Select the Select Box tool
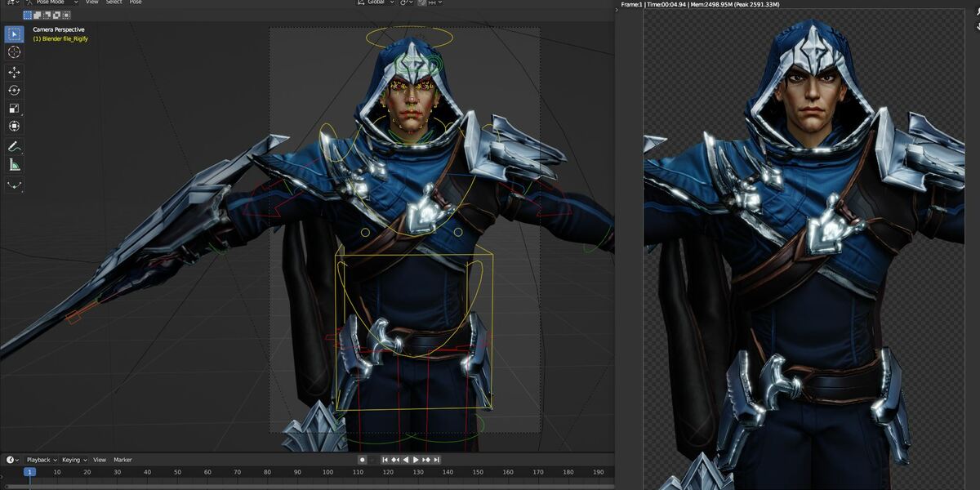Viewport: 980px width, 490px height. point(14,34)
